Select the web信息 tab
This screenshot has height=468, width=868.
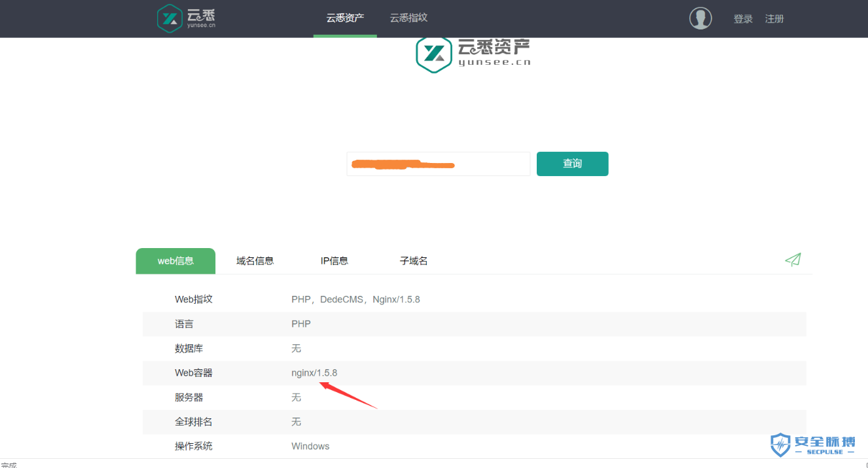coord(175,261)
